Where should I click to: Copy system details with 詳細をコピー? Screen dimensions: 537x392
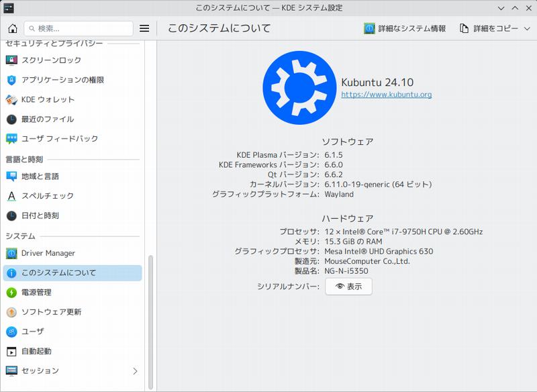coord(489,28)
